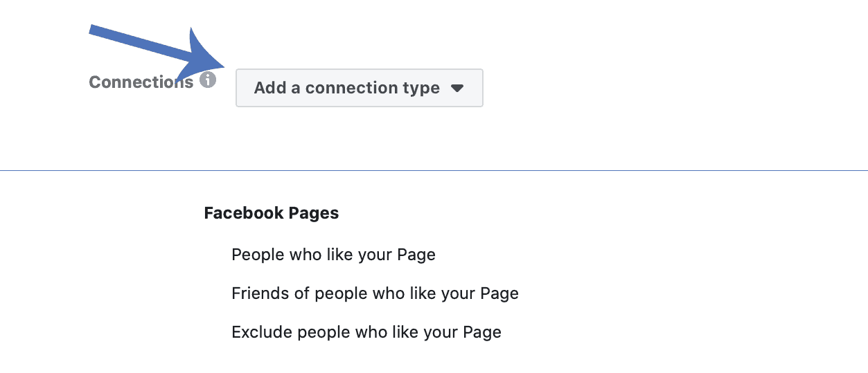Viewport: 868px width, 373px height.
Task: Click the Facebook Pages section heading
Action: [x=272, y=213]
